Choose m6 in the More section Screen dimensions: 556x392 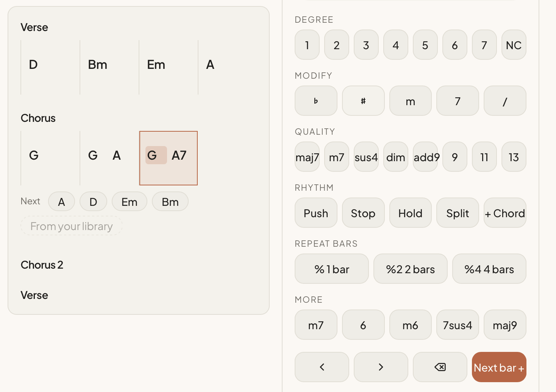click(x=411, y=325)
